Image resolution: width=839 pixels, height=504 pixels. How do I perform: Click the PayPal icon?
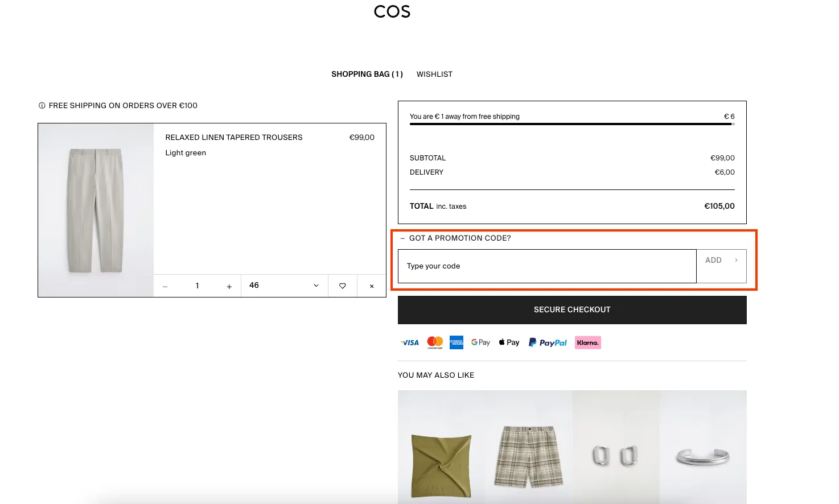(x=548, y=342)
